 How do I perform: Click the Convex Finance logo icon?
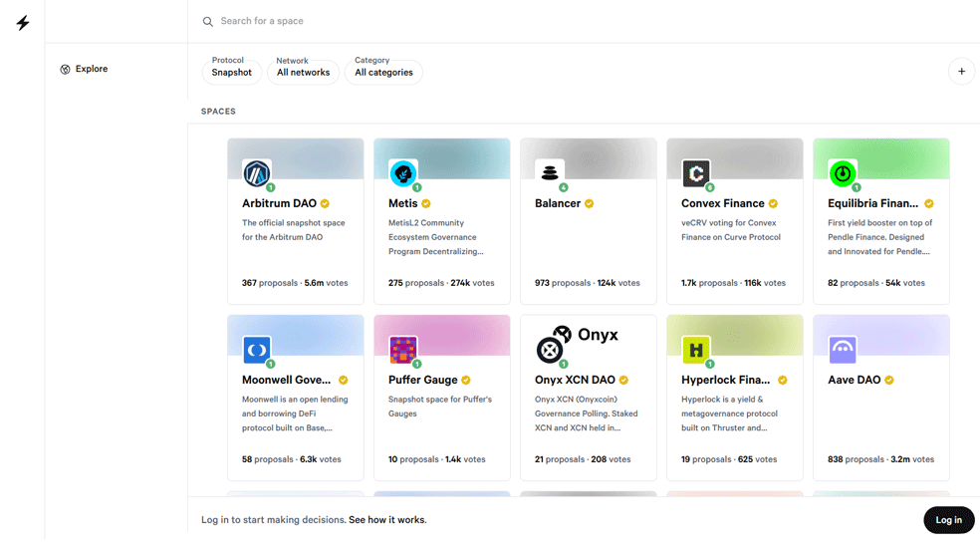pos(695,173)
